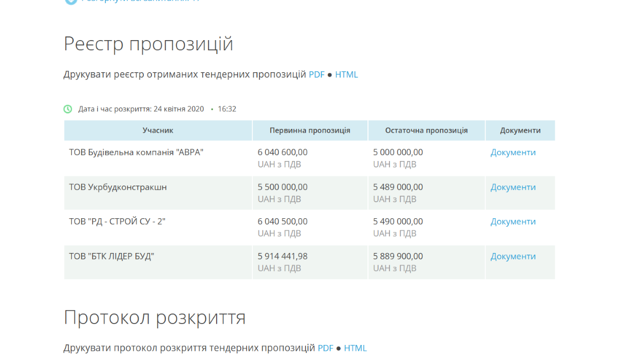The width and height of the screenshot is (644, 361).
Task: Open HTML version of the proposals register
Action: (347, 75)
